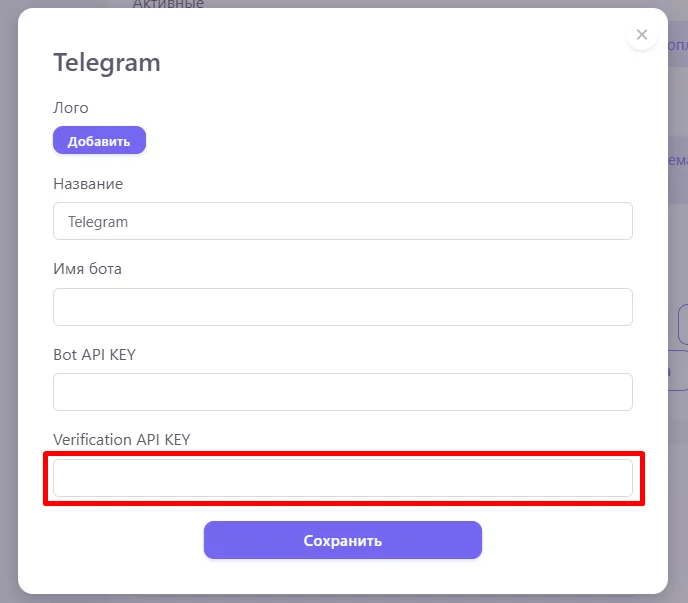Click into the Имя бота input

pos(343,307)
